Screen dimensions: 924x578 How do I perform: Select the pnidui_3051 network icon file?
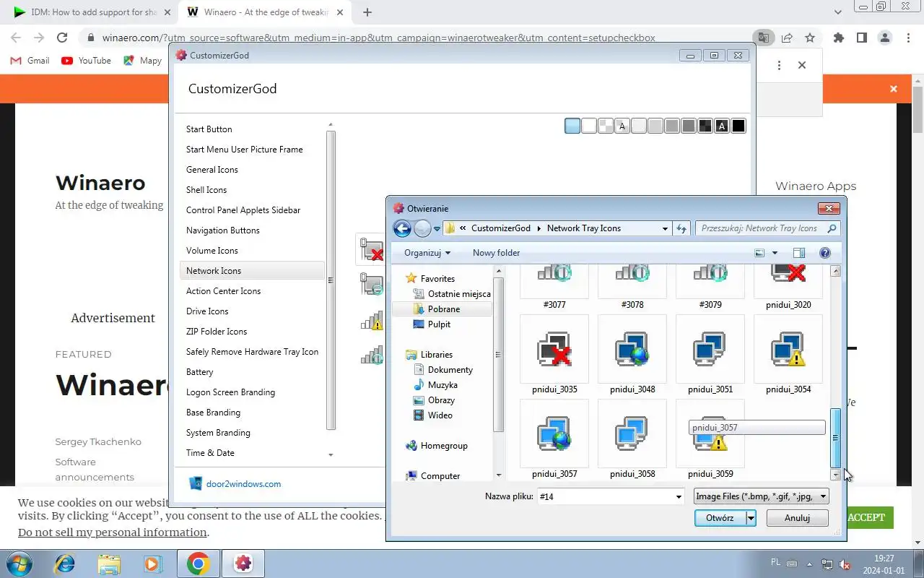(x=710, y=355)
